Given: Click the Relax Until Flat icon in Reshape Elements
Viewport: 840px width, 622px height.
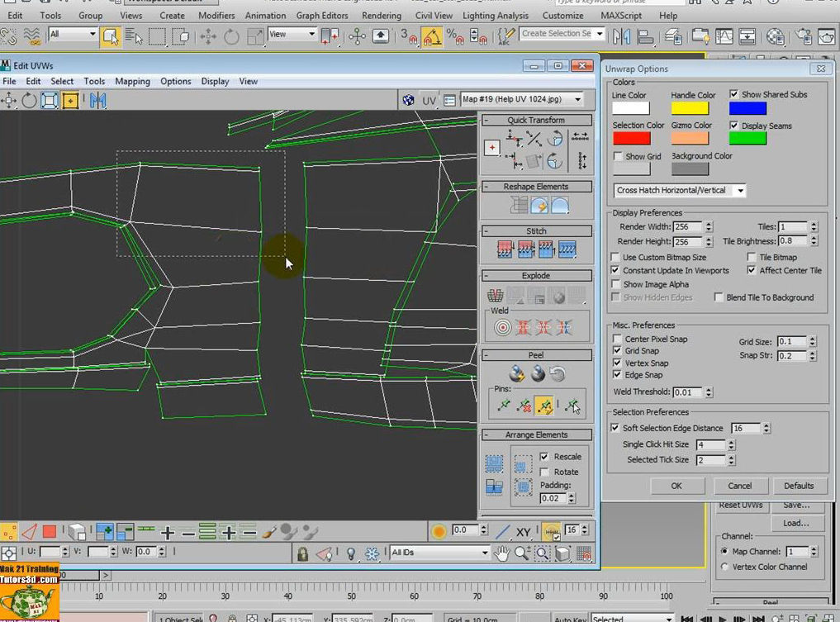Looking at the screenshot, I should click(539, 205).
